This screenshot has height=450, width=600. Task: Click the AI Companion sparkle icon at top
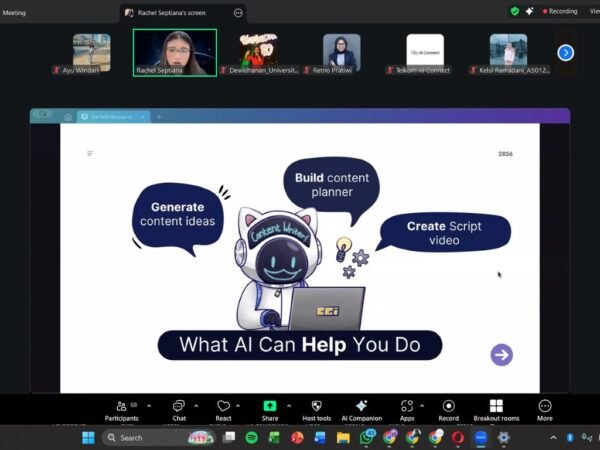530,11
